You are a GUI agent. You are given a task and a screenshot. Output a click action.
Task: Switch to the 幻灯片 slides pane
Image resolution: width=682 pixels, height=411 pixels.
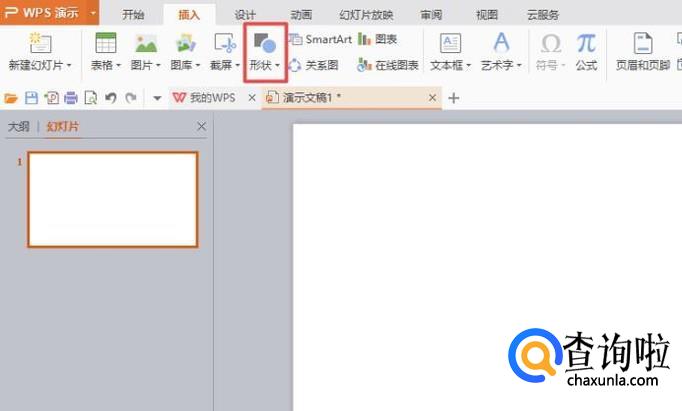click(x=63, y=127)
